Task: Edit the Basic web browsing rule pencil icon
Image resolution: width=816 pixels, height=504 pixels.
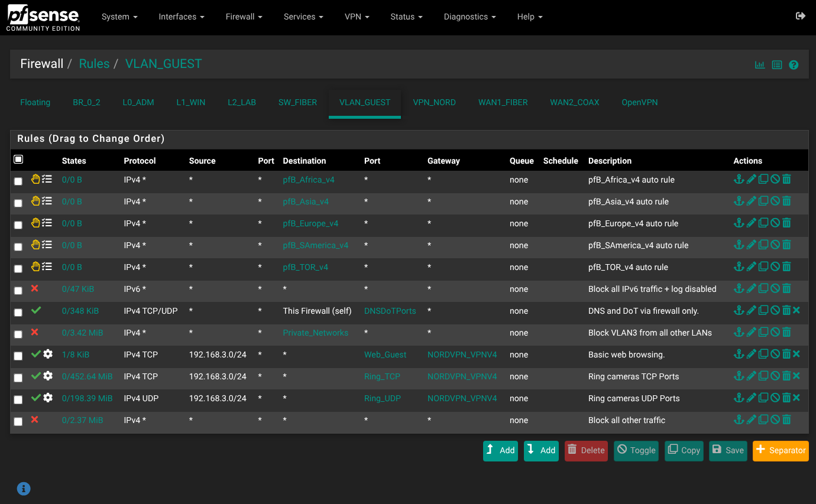Action: 751,354
